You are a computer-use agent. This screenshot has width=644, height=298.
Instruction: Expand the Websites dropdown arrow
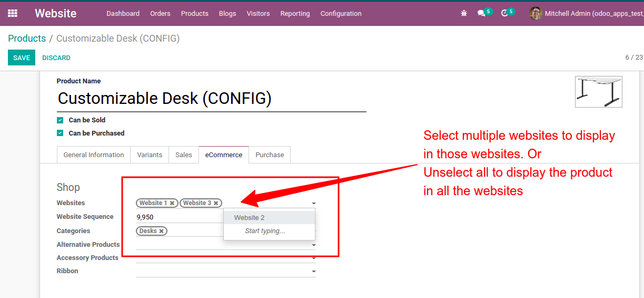click(314, 203)
